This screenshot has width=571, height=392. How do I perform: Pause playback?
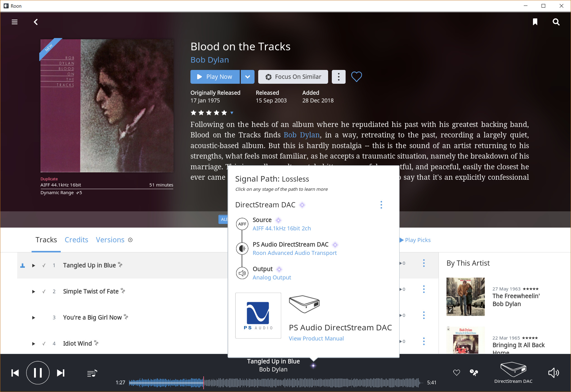[38, 373]
